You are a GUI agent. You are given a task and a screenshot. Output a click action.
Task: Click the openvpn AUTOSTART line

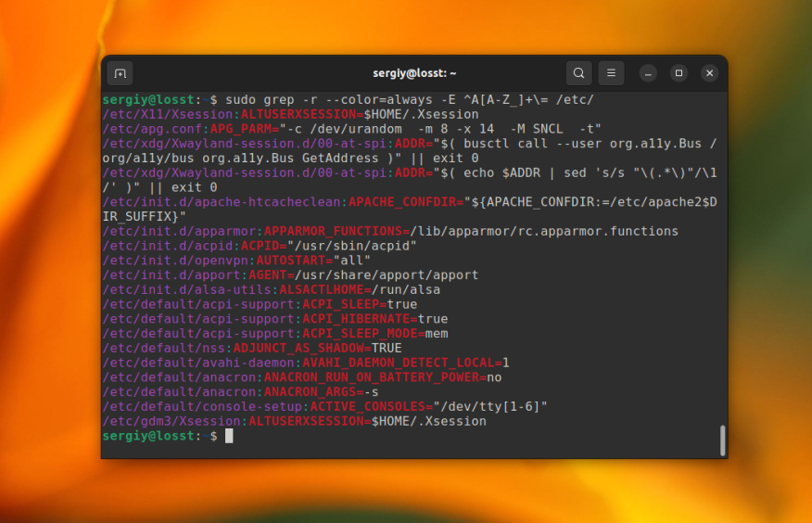236,260
